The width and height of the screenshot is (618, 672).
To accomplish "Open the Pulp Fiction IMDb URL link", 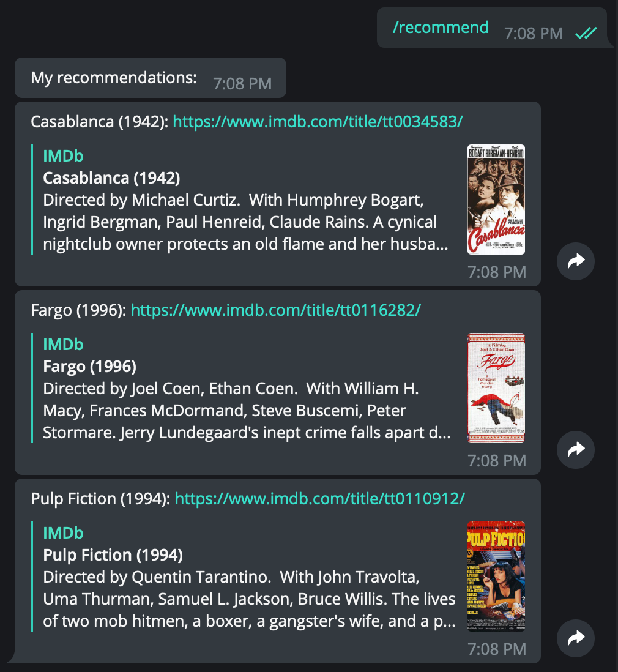I will click(x=320, y=499).
